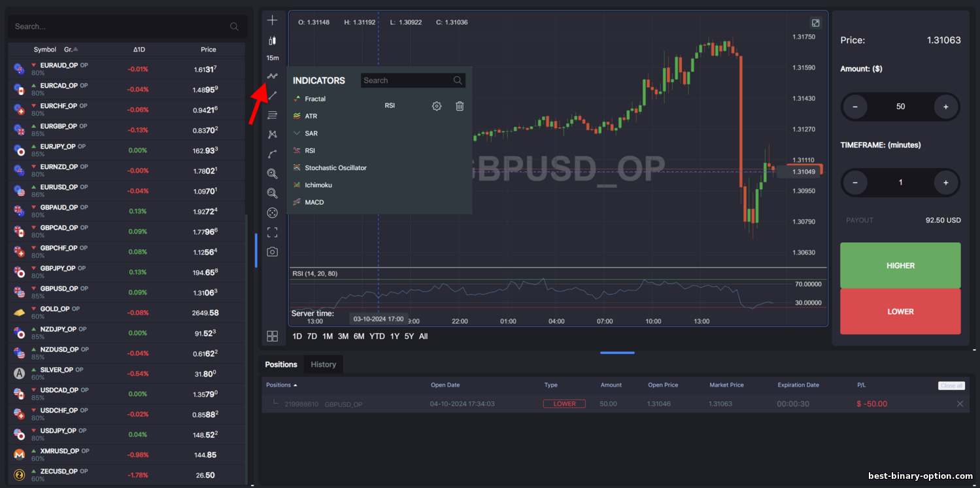The image size is (980, 488).
Task: Select GOLD_OP symbol row
Action: point(127,312)
